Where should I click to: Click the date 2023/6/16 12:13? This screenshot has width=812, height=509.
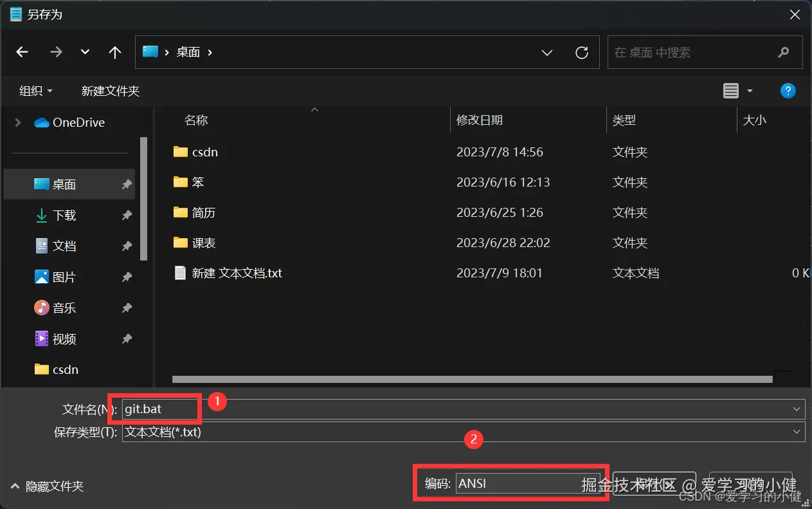point(503,182)
